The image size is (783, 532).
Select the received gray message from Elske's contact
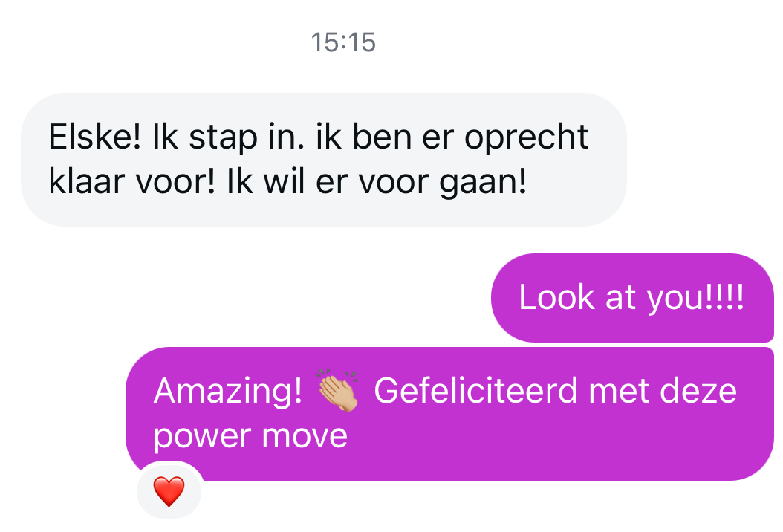[x=324, y=160]
